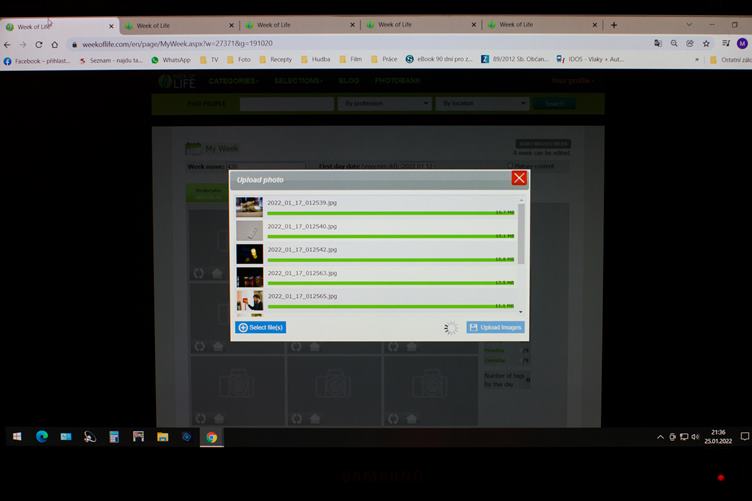Open the browser home page icon
The height and width of the screenshot is (501, 752).
point(54,44)
